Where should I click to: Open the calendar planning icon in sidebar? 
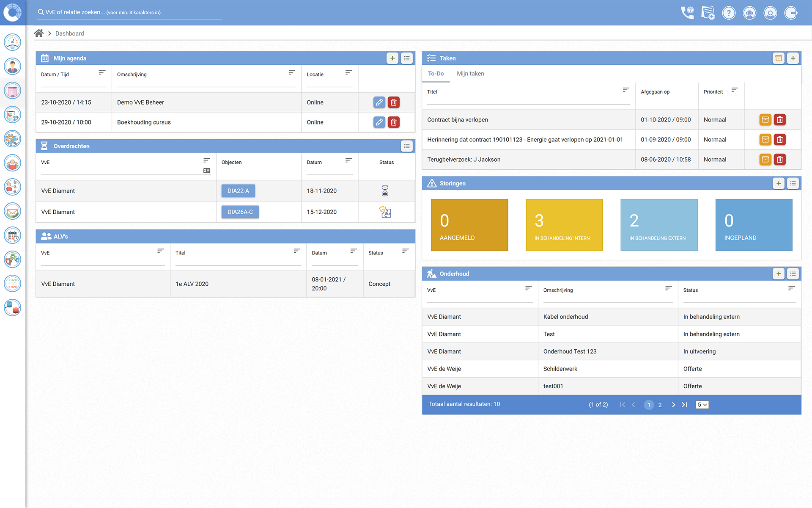[12, 235]
